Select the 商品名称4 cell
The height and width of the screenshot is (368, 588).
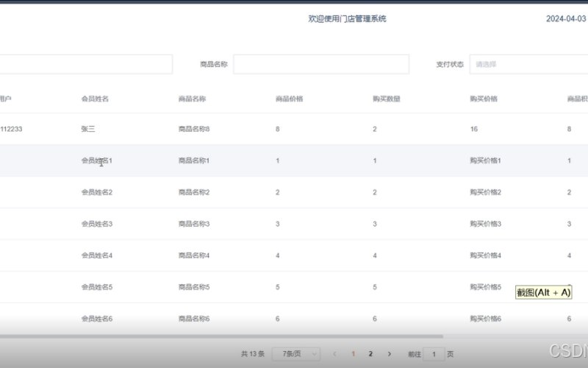click(194, 255)
